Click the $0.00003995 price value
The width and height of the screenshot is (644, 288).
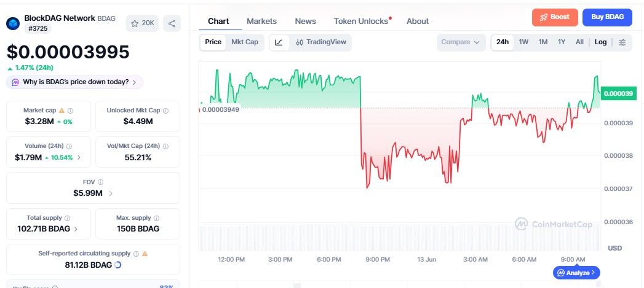68,52
